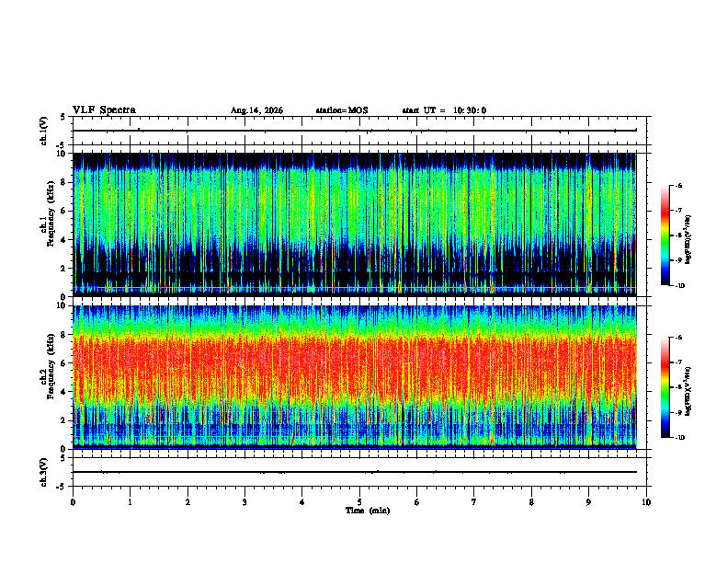Click the ch.1 frequency tick label "4"
The height and width of the screenshot is (563, 728).
[x=64, y=240]
